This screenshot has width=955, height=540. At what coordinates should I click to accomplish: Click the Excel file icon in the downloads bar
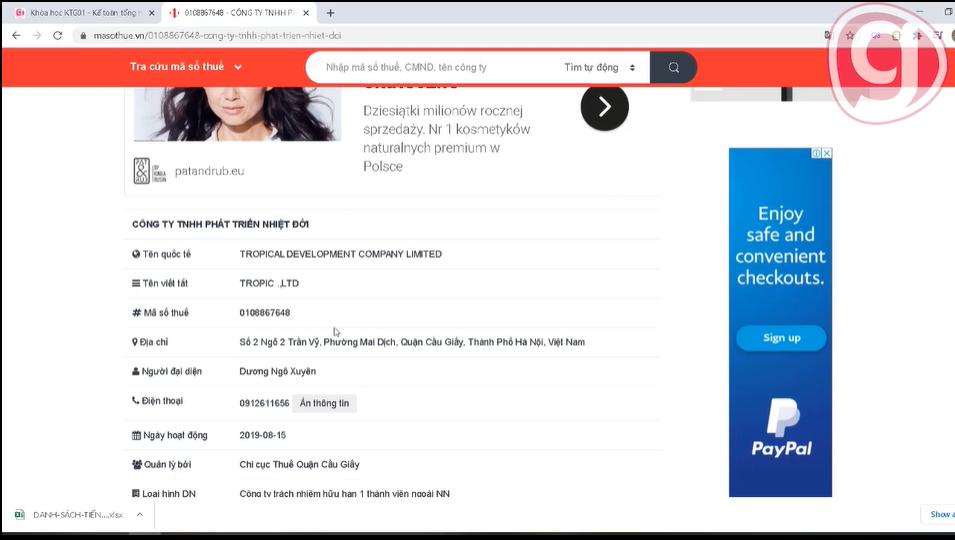[19, 514]
